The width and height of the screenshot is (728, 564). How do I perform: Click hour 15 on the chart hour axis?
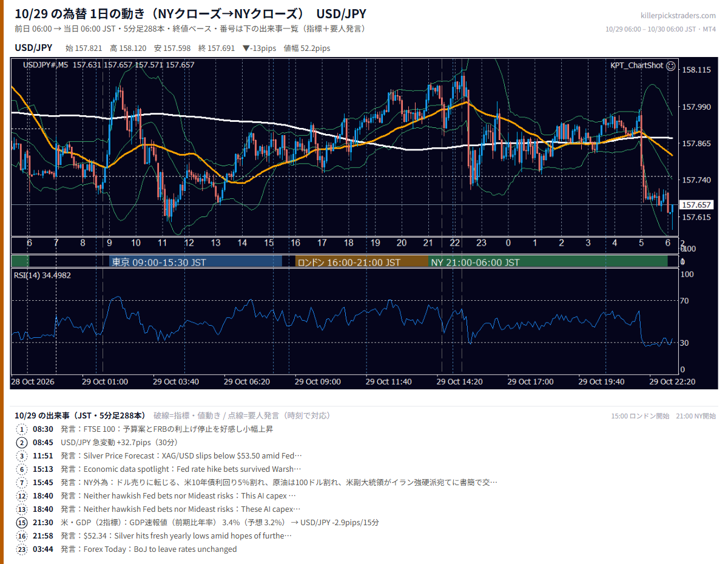coord(269,243)
